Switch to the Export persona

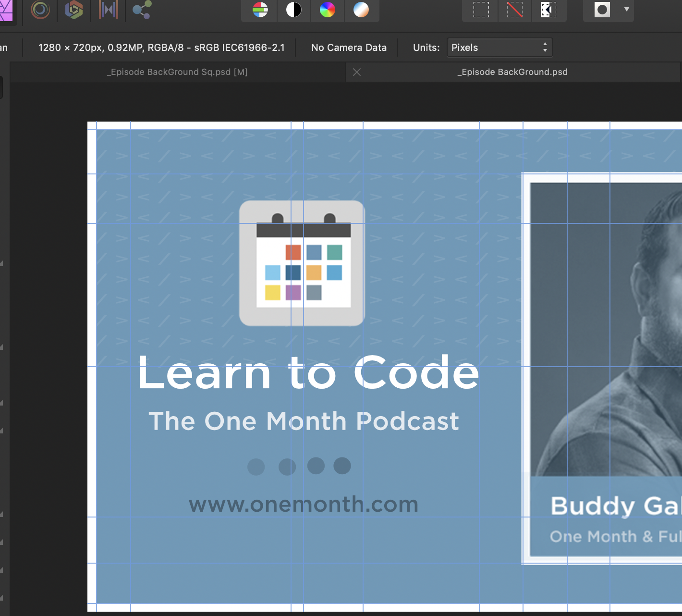(x=142, y=10)
